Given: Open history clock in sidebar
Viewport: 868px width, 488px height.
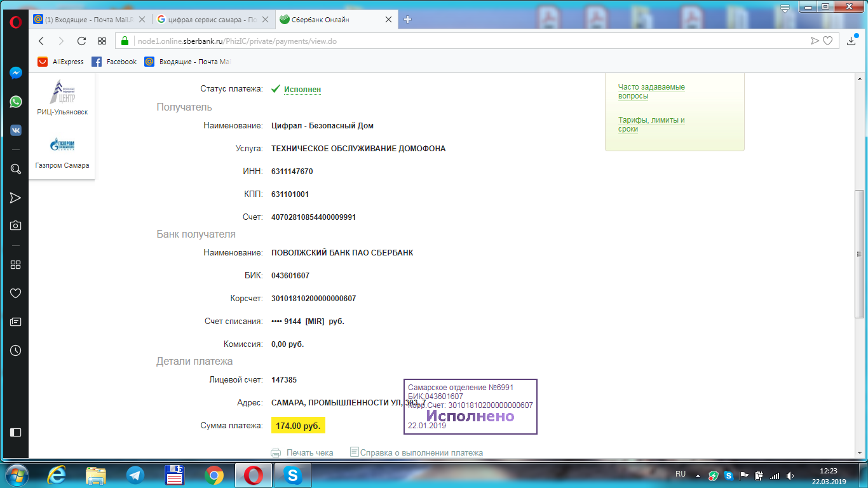Looking at the screenshot, I should point(16,350).
